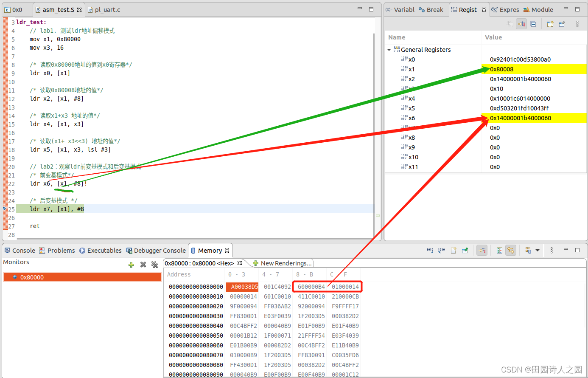Switch to the Console tab
588x378 pixels.
coord(20,251)
